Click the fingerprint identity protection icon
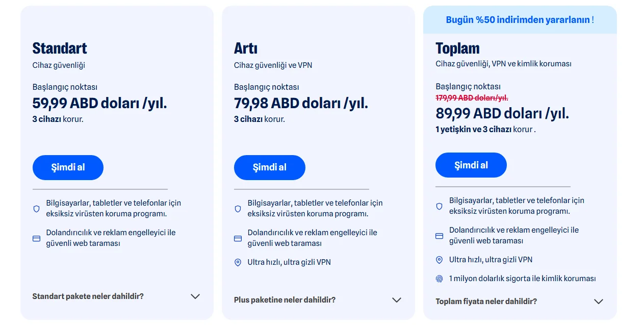This screenshot has height=325, width=644. pos(439,279)
